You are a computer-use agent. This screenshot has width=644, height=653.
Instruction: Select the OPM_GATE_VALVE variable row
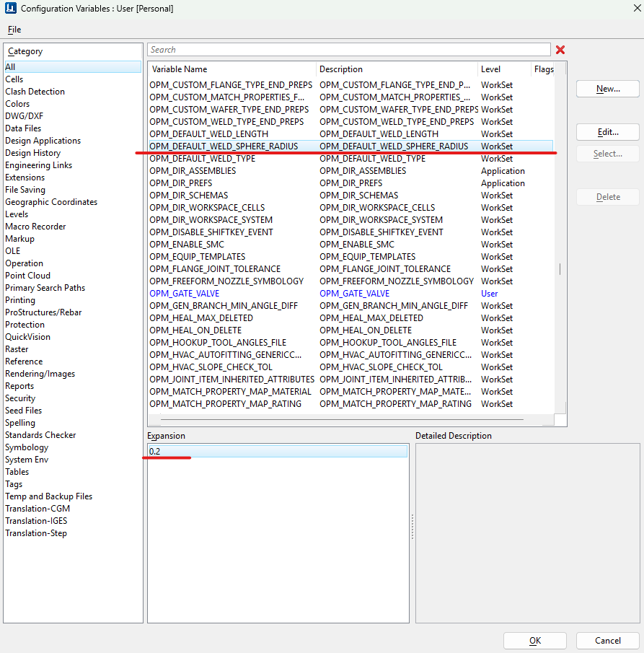coord(185,294)
